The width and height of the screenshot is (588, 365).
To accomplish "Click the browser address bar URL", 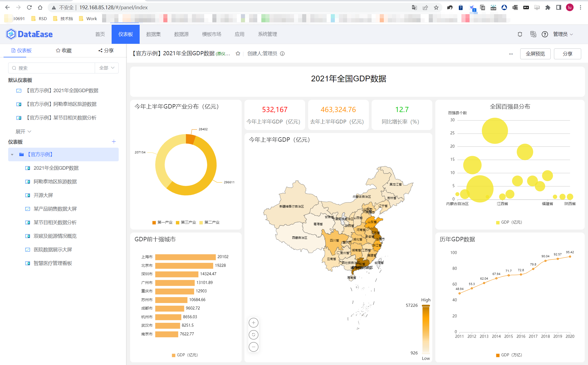I will point(114,7).
